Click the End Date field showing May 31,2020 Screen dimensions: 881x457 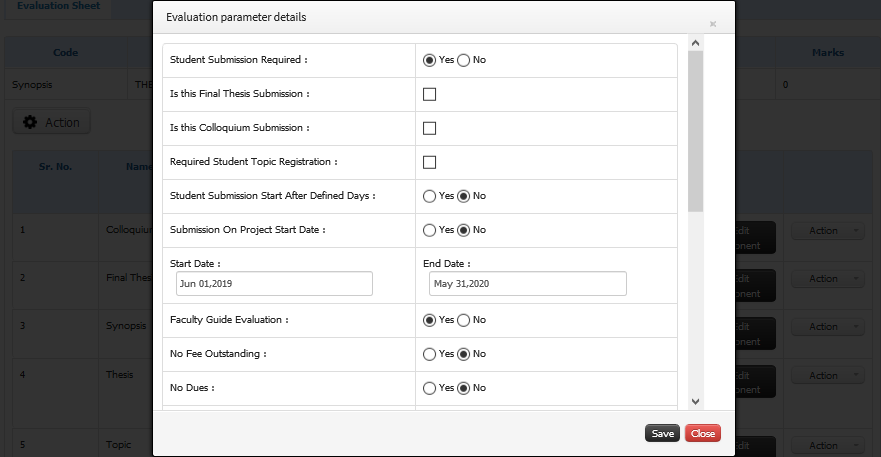click(x=528, y=283)
